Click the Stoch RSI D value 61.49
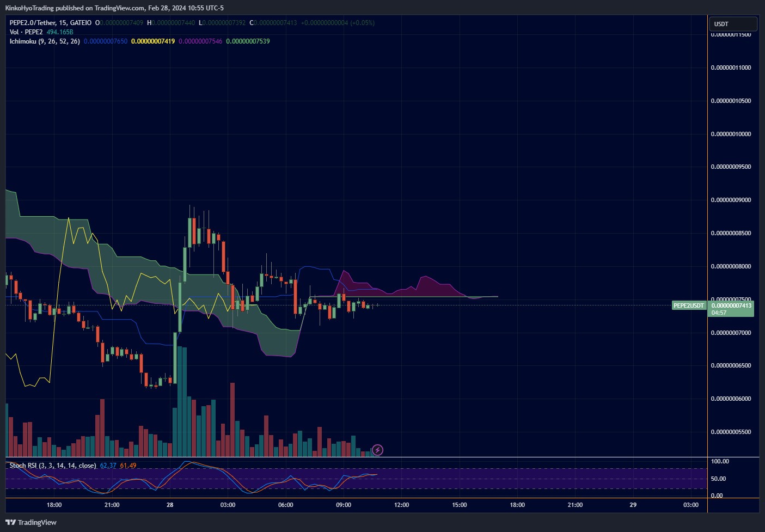 point(128,466)
